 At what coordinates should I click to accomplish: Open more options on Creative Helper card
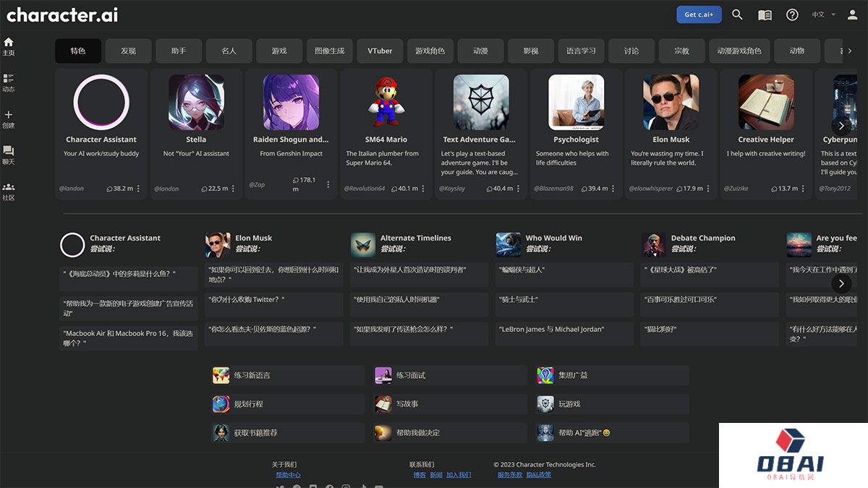(x=803, y=189)
